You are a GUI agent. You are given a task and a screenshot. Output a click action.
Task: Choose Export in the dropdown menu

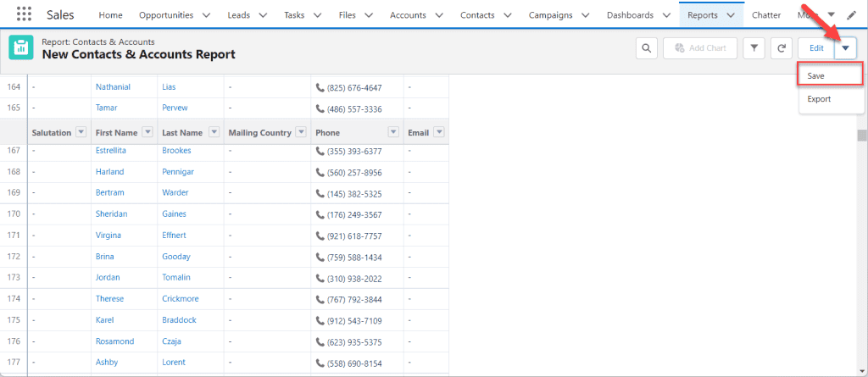pyautogui.click(x=831, y=99)
